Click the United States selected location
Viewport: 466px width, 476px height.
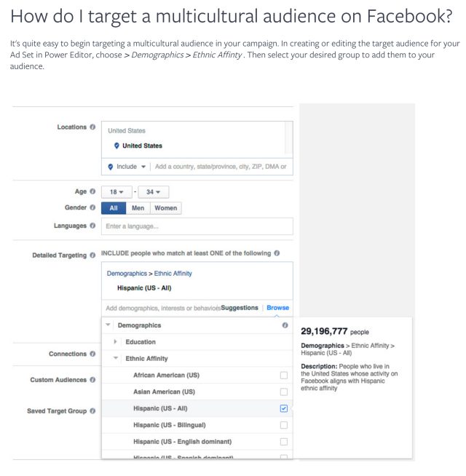[142, 146]
